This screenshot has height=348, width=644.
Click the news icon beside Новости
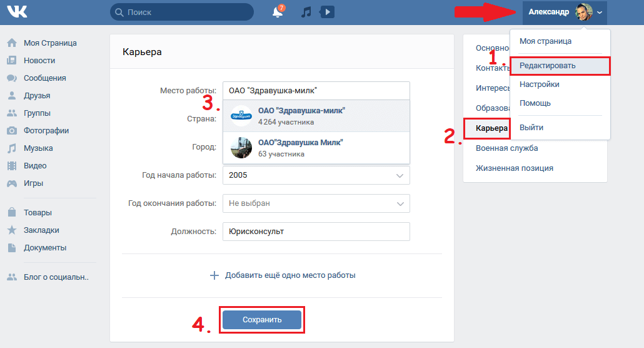(x=12, y=61)
